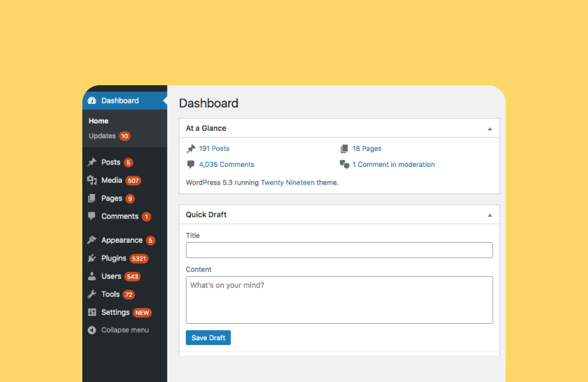The height and width of the screenshot is (382, 588).
Task: Open the Users menu label
Action: pos(111,276)
